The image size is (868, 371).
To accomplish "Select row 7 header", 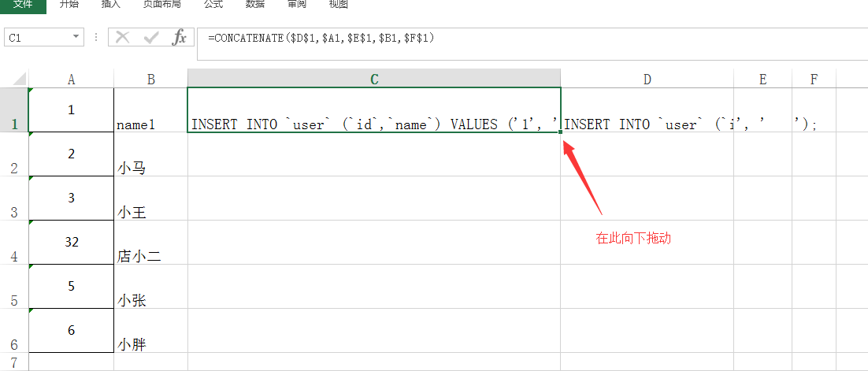I will pos(14,362).
